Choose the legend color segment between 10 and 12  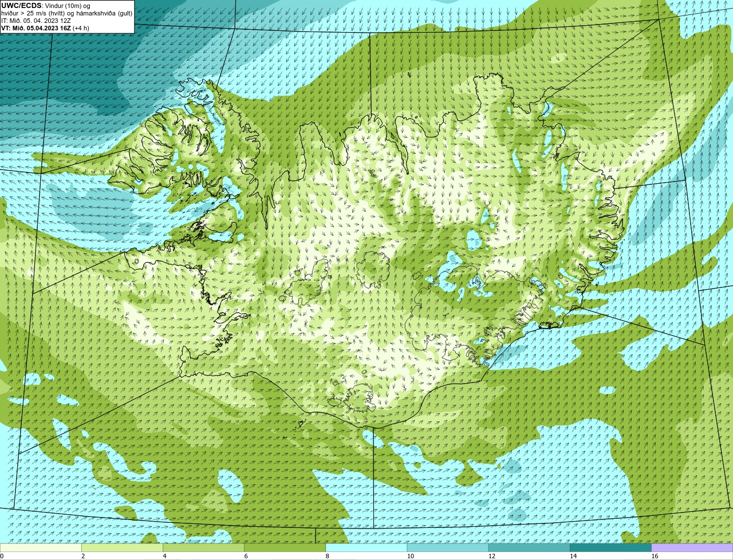point(448,548)
